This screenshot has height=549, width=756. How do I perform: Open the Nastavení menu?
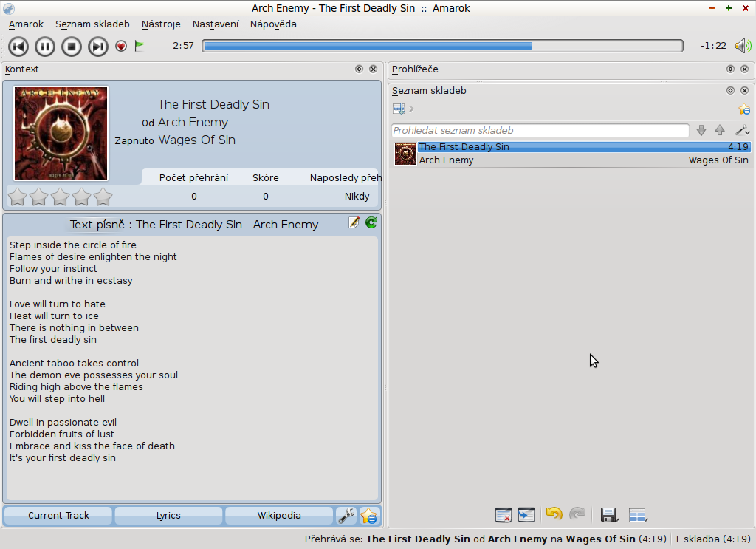tap(216, 24)
